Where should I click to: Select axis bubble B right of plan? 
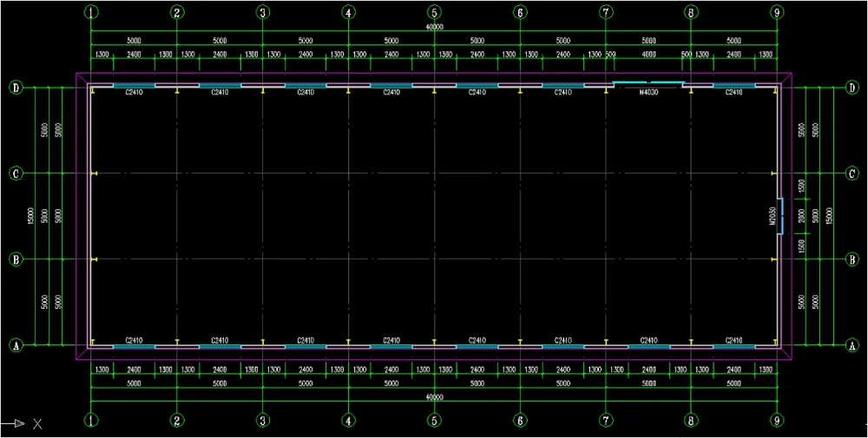[852, 259]
